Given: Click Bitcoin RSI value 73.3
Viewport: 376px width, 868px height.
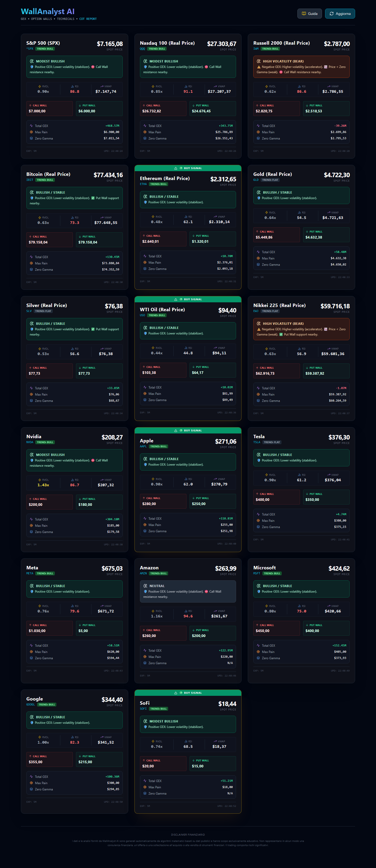Looking at the screenshot, I should pos(75,223).
